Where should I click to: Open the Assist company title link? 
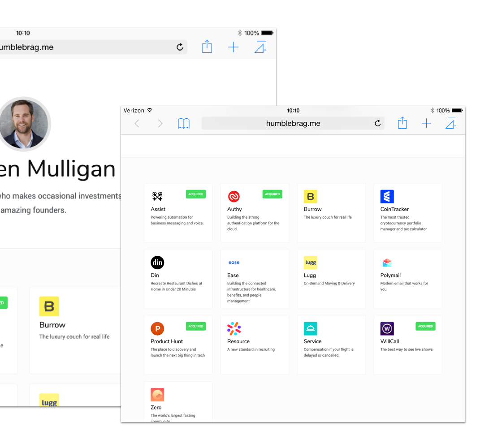click(x=158, y=209)
